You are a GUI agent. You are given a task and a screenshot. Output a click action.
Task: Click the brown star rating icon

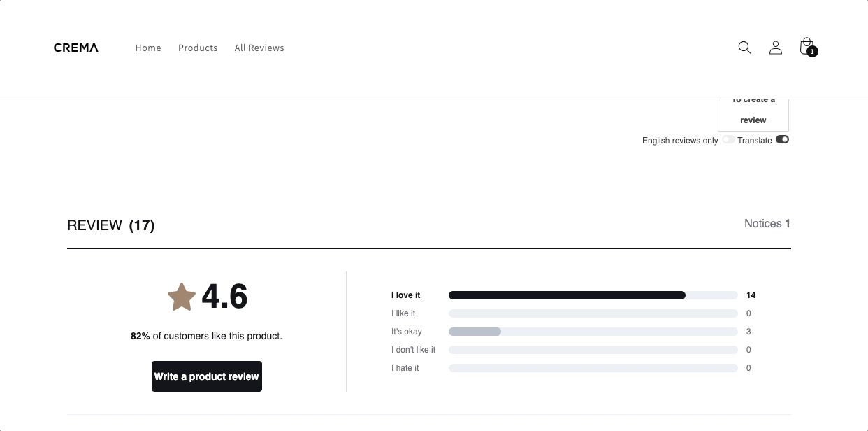(x=182, y=297)
